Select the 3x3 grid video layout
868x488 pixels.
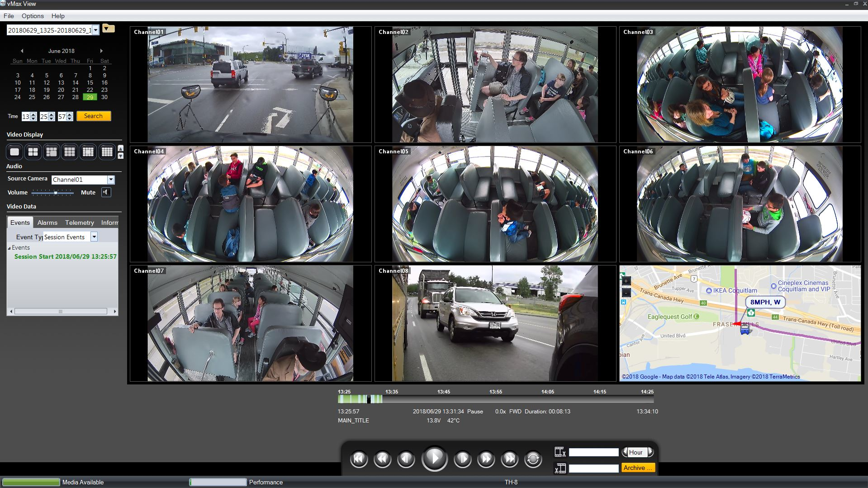coord(70,152)
